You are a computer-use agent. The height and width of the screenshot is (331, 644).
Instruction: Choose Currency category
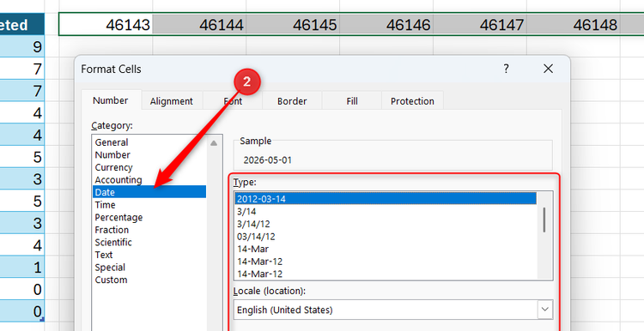click(x=149, y=167)
